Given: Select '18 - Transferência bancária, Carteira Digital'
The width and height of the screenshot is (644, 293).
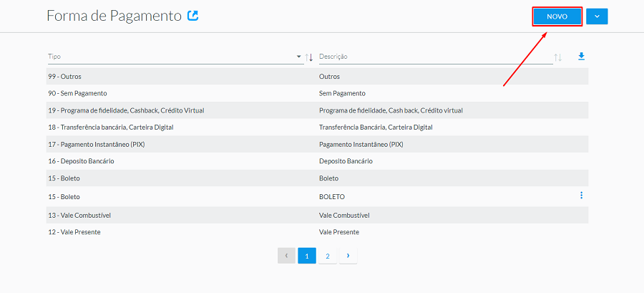Looking at the screenshot, I should pyautogui.click(x=317, y=128).
